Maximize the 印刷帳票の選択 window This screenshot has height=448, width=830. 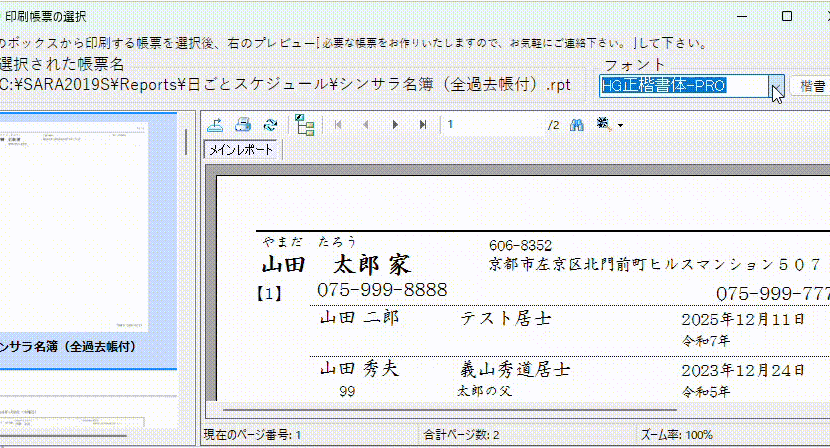(787, 17)
